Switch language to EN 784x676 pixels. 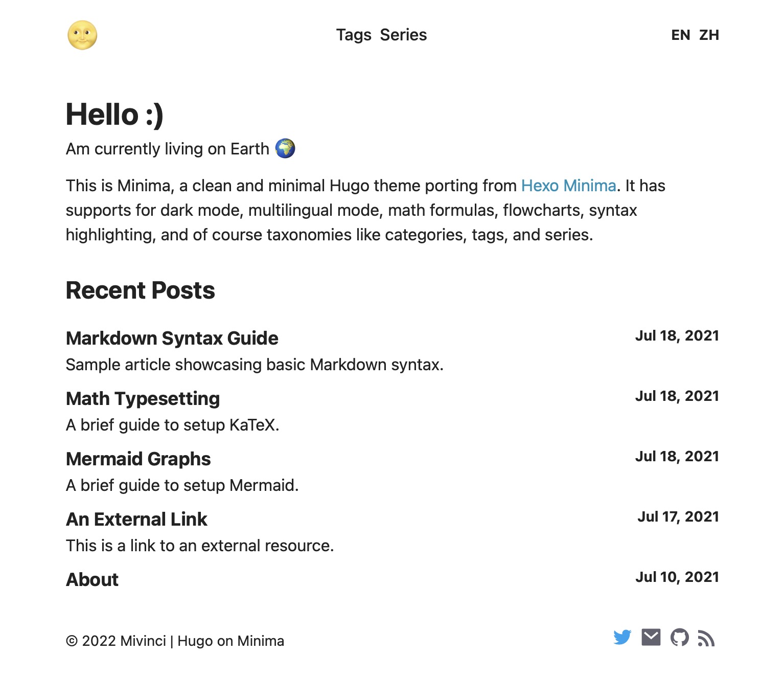pos(681,35)
